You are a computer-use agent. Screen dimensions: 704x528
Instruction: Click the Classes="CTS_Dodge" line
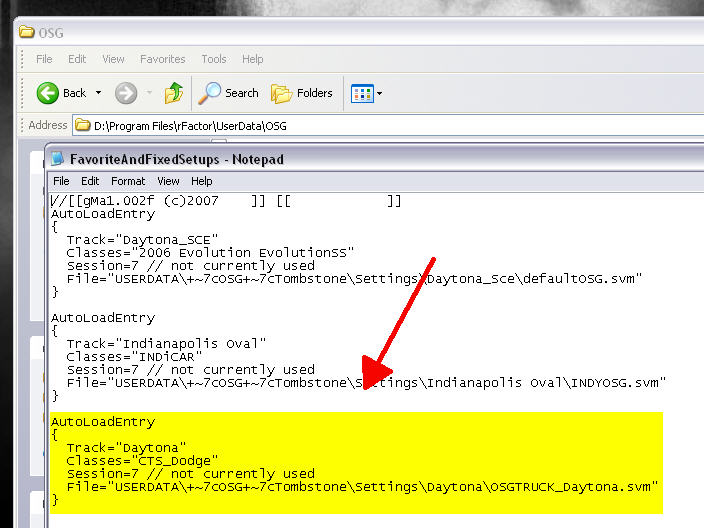click(x=142, y=461)
